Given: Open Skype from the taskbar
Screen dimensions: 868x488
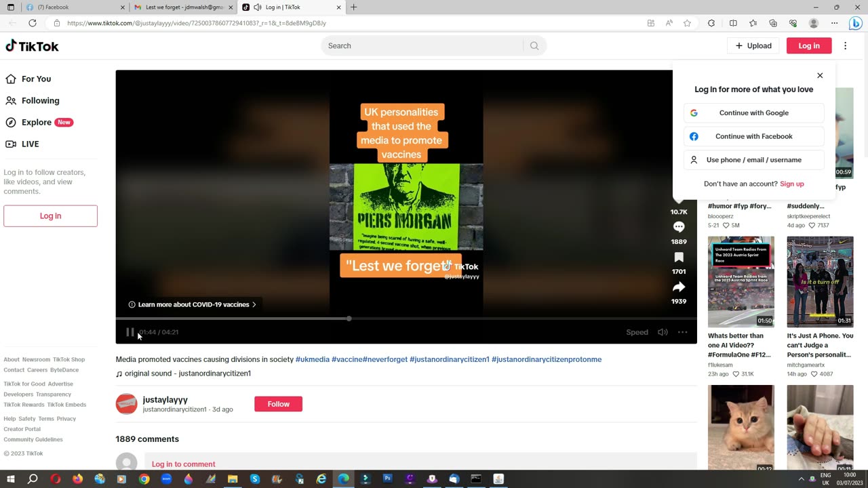Looking at the screenshot, I should tap(255, 479).
